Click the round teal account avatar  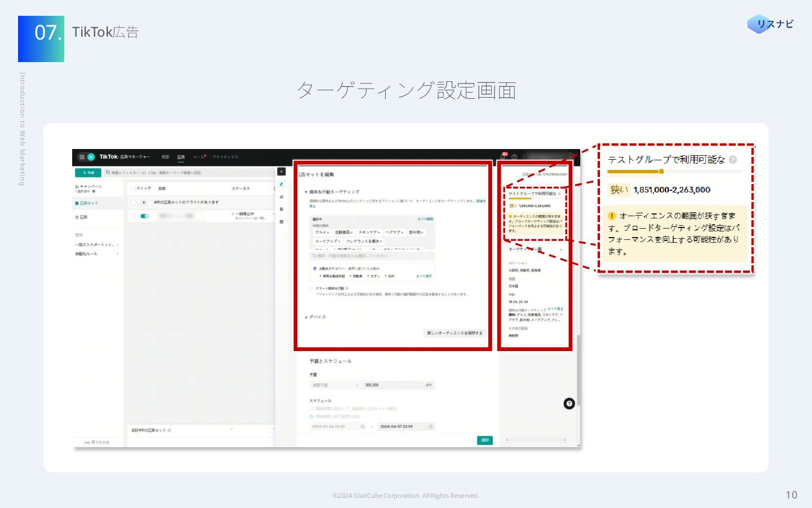(x=91, y=157)
